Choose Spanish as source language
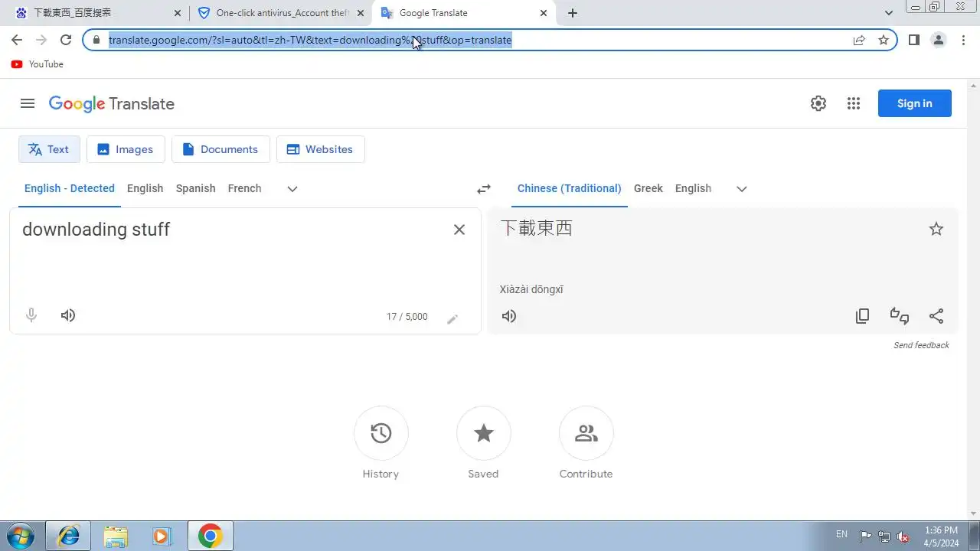The height and width of the screenshot is (551, 980). click(196, 188)
